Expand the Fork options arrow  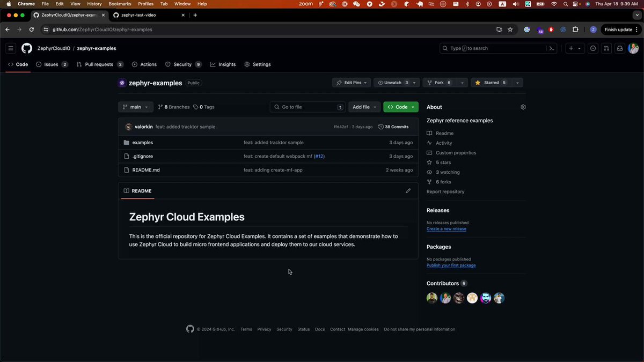click(x=463, y=83)
